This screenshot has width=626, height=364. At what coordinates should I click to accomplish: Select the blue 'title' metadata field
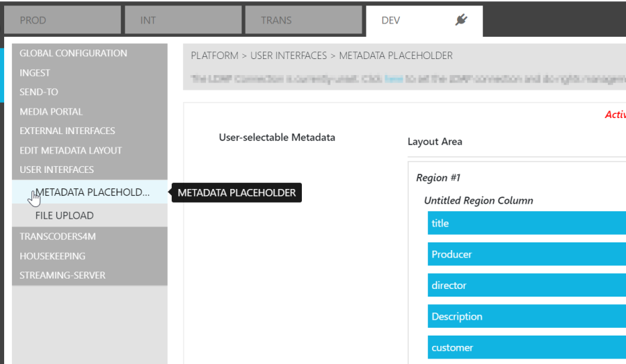coord(526,224)
